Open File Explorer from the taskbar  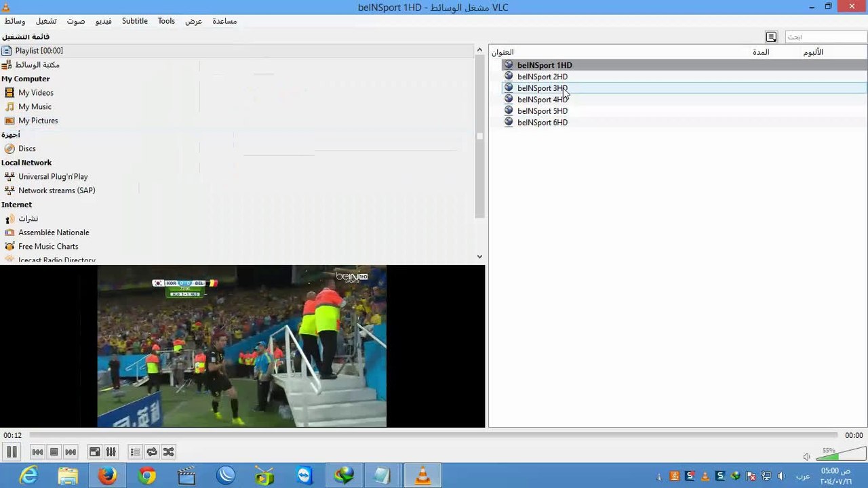(68, 476)
